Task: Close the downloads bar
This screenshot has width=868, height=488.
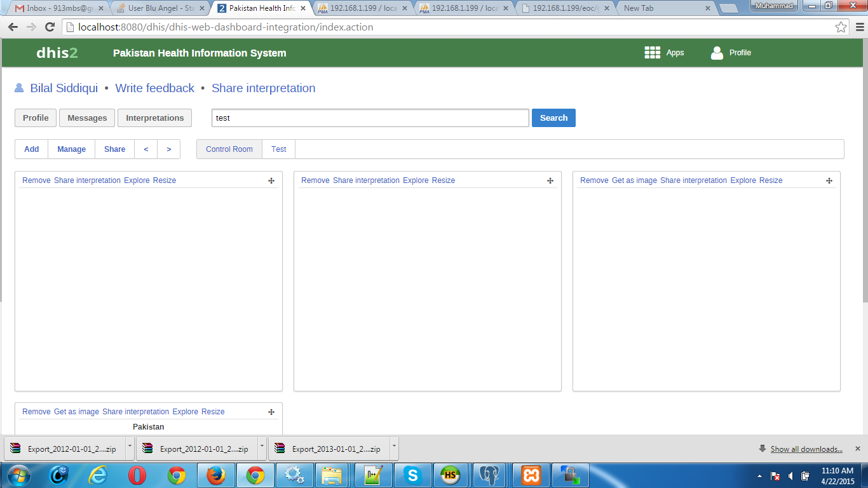Action: pos(857,449)
